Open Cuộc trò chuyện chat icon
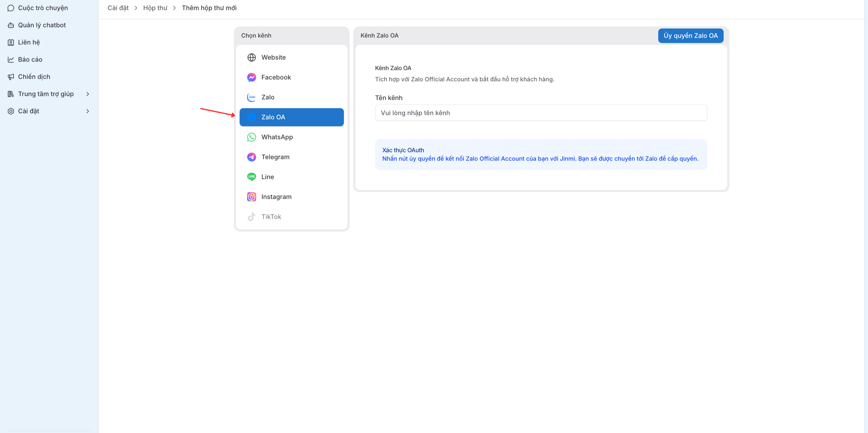 (x=11, y=8)
